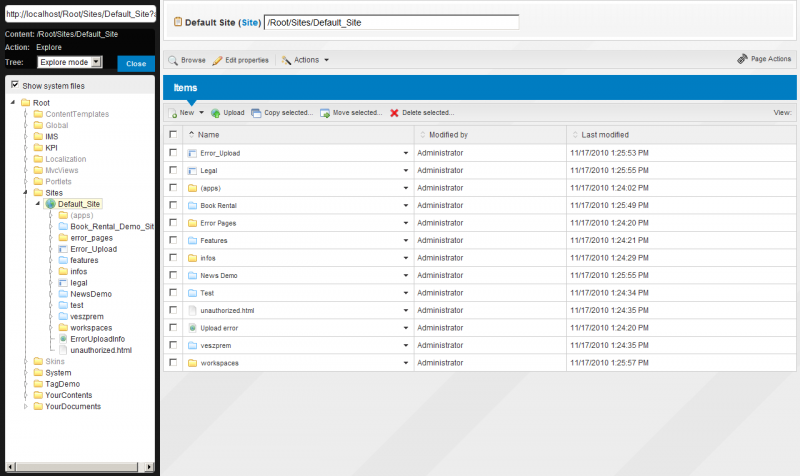Sort by Name column header
Screen dimensions: 800x476
point(208,135)
